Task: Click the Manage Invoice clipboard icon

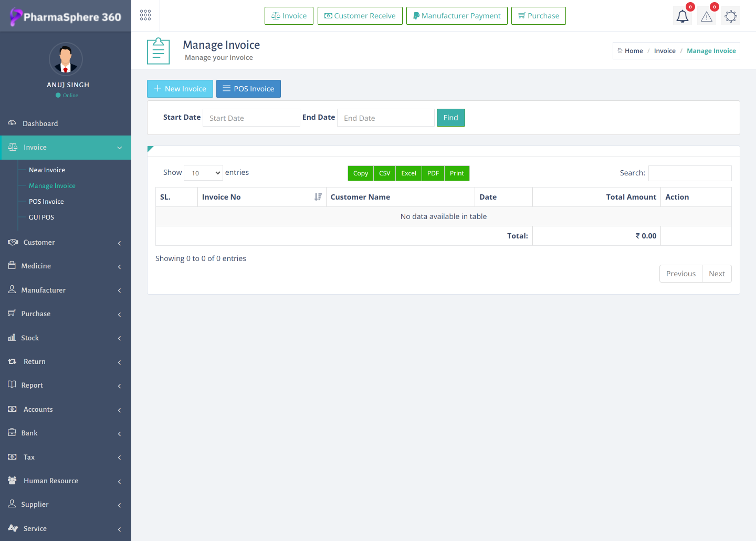Action: point(158,51)
